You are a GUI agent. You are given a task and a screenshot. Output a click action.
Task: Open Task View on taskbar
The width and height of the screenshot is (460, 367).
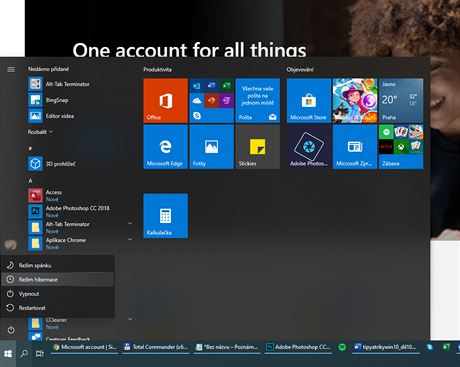(x=39, y=354)
